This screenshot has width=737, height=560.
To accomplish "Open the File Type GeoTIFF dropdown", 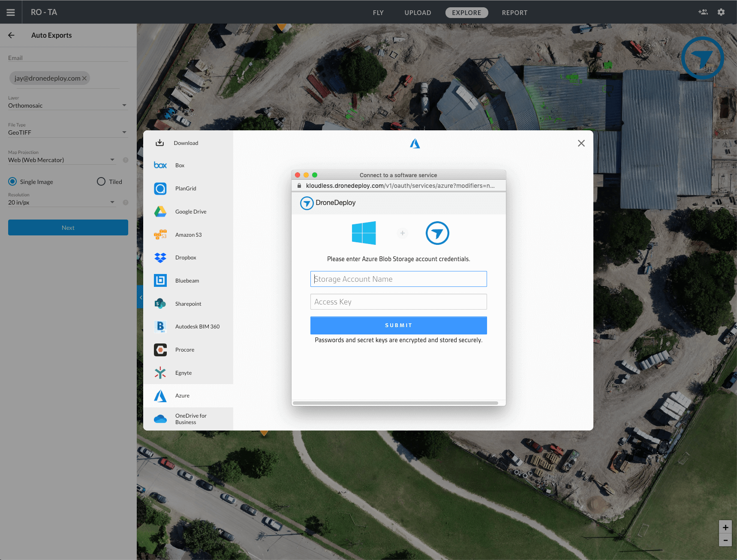I will click(68, 132).
